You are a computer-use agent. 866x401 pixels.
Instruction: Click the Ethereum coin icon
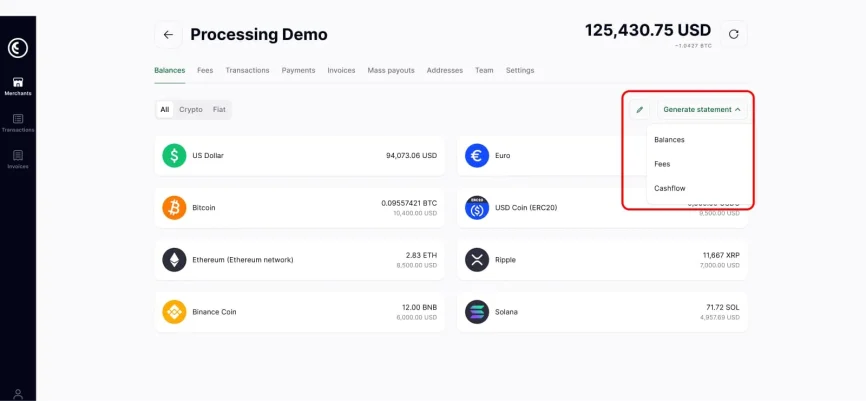coord(174,260)
